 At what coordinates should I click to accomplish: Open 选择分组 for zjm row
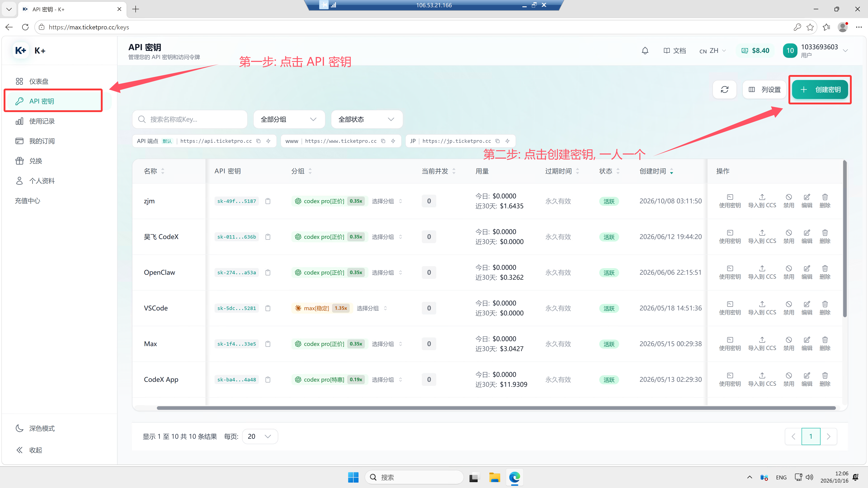pyautogui.click(x=387, y=201)
